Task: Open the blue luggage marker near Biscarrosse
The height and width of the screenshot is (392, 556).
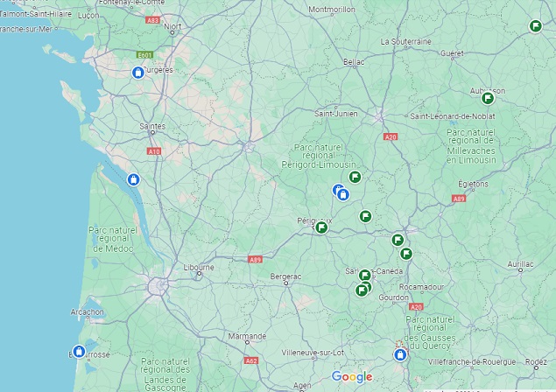Action: [79, 352]
